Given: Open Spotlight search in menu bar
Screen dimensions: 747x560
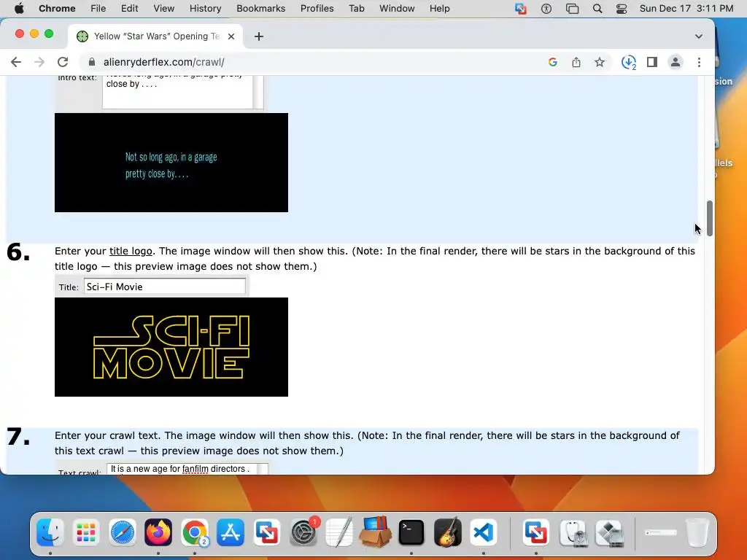Looking at the screenshot, I should click(597, 9).
